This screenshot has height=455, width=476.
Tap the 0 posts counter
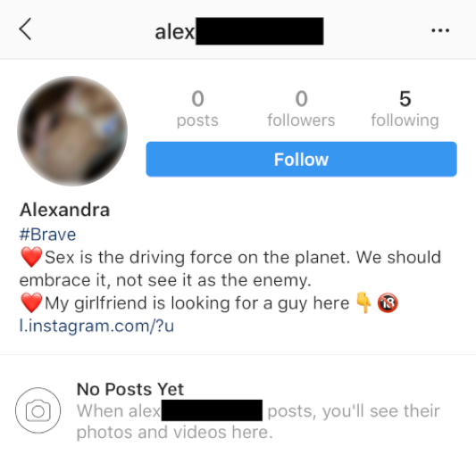click(197, 109)
